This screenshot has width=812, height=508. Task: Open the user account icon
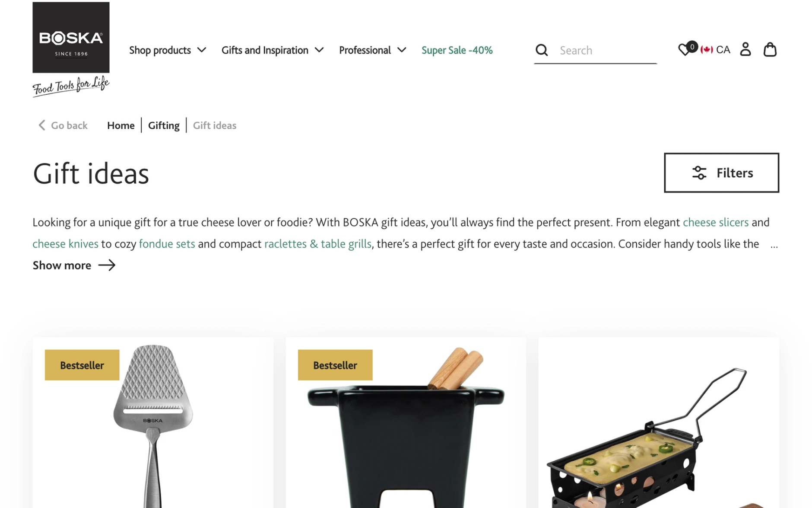[745, 49]
